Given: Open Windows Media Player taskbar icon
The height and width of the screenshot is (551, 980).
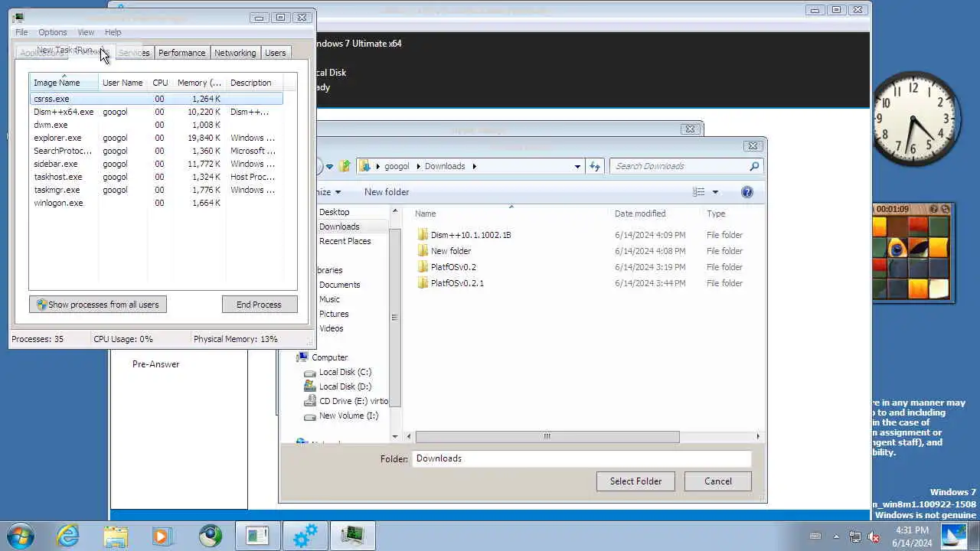Looking at the screenshot, I should click(x=162, y=536).
